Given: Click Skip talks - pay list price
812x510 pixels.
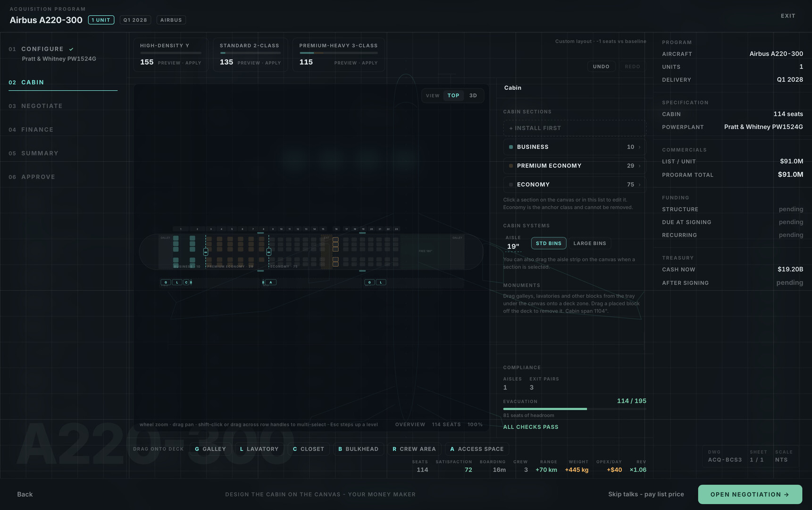Looking at the screenshot, I should pyautogui.click(x=646, y=494).
